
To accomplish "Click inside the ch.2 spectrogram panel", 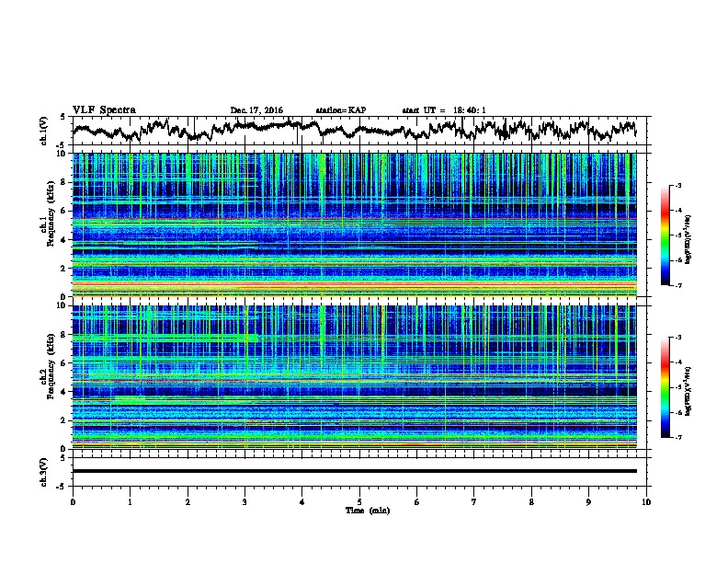I will click(x=354, y=377).
